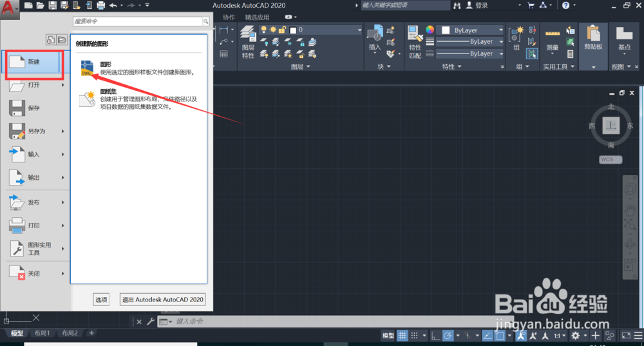Show open documents icon in application menu
The image size is (644, 346).
coord(62,39)
